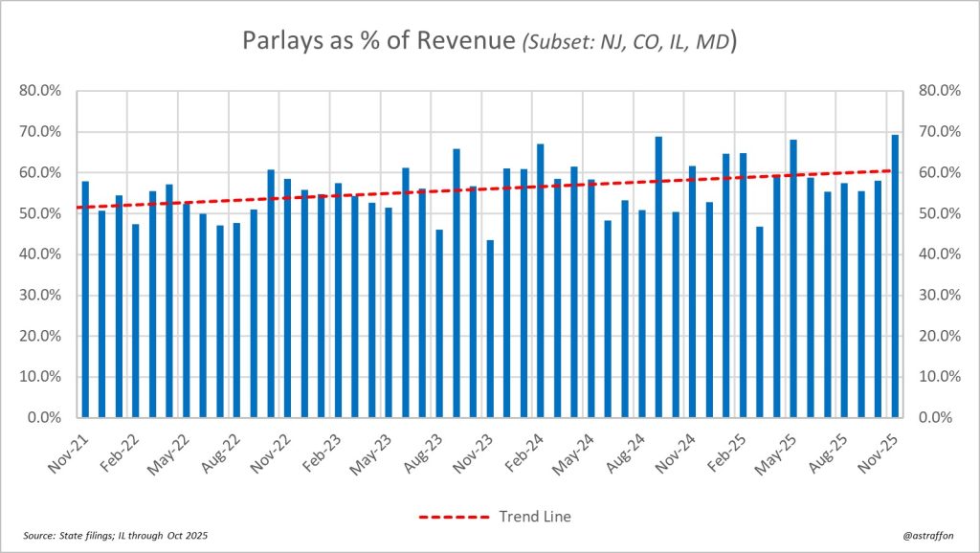Click the left axis "40.0%" label
The image size is (980, 553).
41,254
